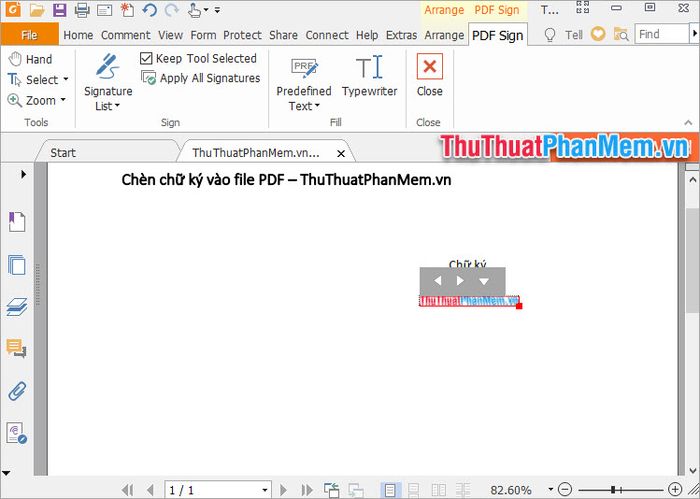Open the Signature List
This screenshot has width=700, height=499.
coord(108,82)
